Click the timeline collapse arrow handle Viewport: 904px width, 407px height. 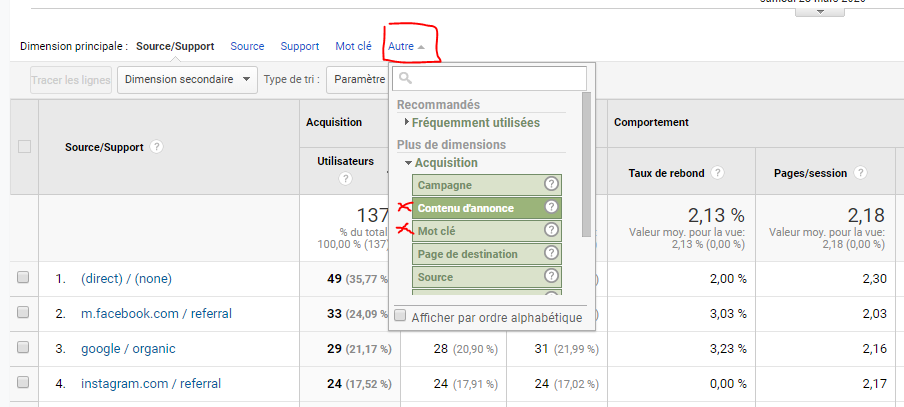[x=820, y=12]
